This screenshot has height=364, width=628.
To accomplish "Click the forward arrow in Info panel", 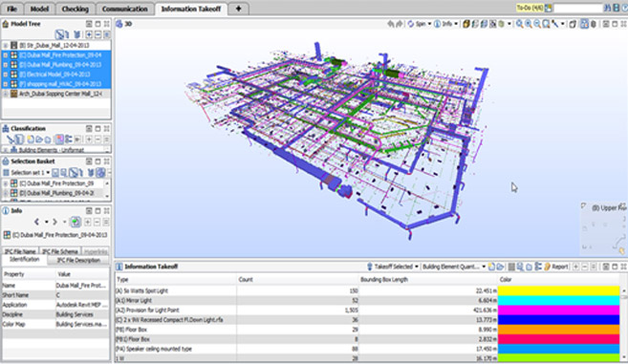I will tap(55, 222).
